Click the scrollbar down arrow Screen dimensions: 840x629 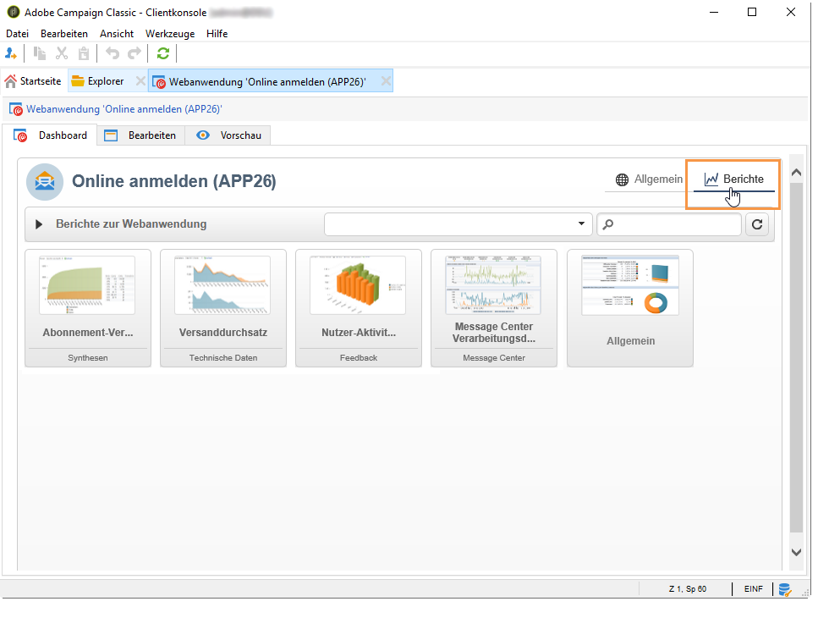coord(796,552)
